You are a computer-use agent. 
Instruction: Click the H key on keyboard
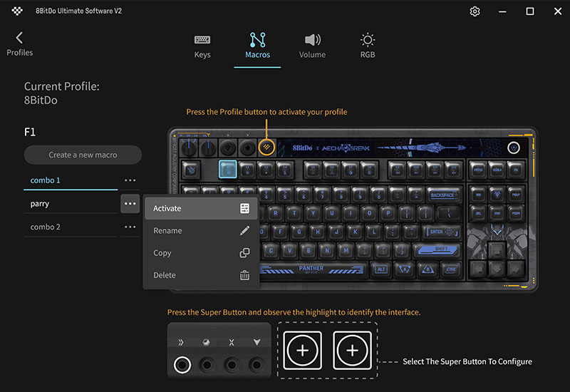[318, 232]
